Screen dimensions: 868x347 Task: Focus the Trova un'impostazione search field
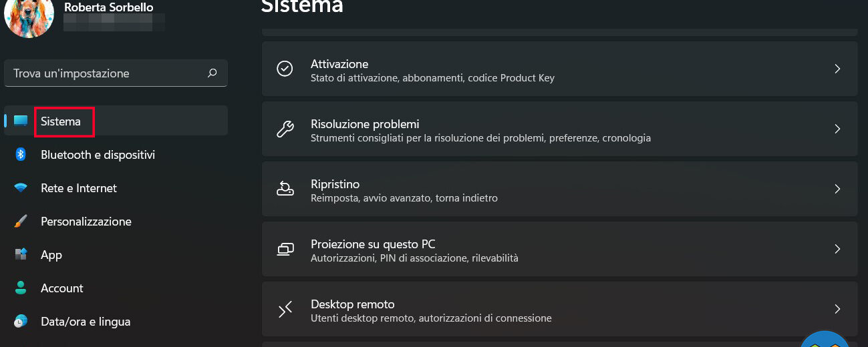[x=107, y=73]
